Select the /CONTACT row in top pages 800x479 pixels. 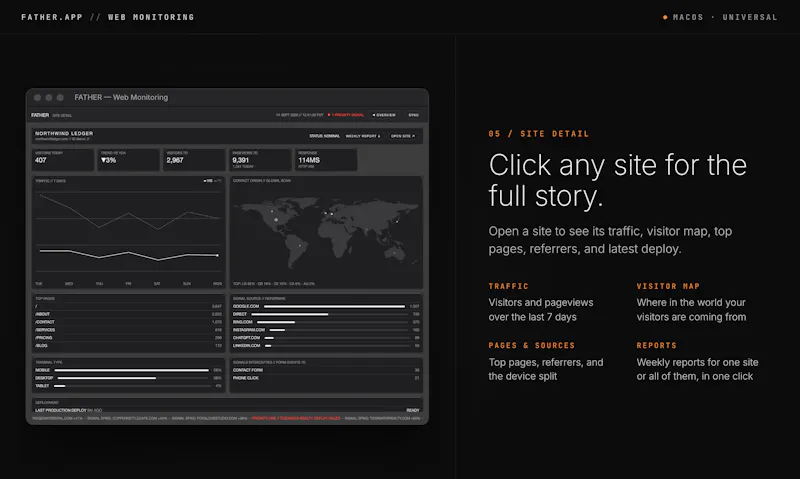tap(128, 322)
